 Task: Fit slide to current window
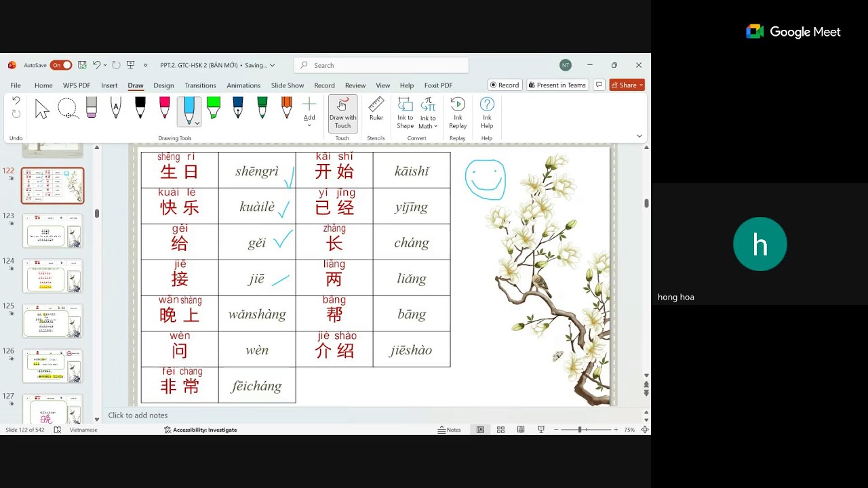coord(645,430)
